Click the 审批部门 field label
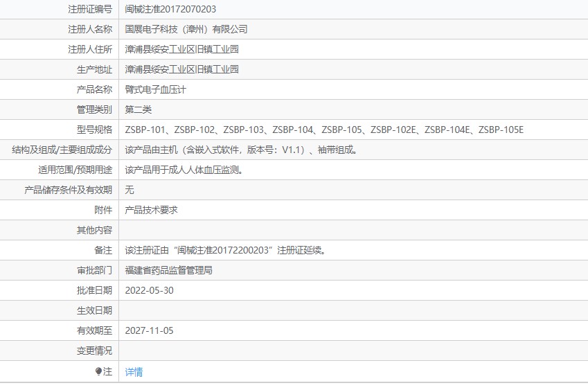The width and height of the screenshot is (588, 390). pos(94,270)
